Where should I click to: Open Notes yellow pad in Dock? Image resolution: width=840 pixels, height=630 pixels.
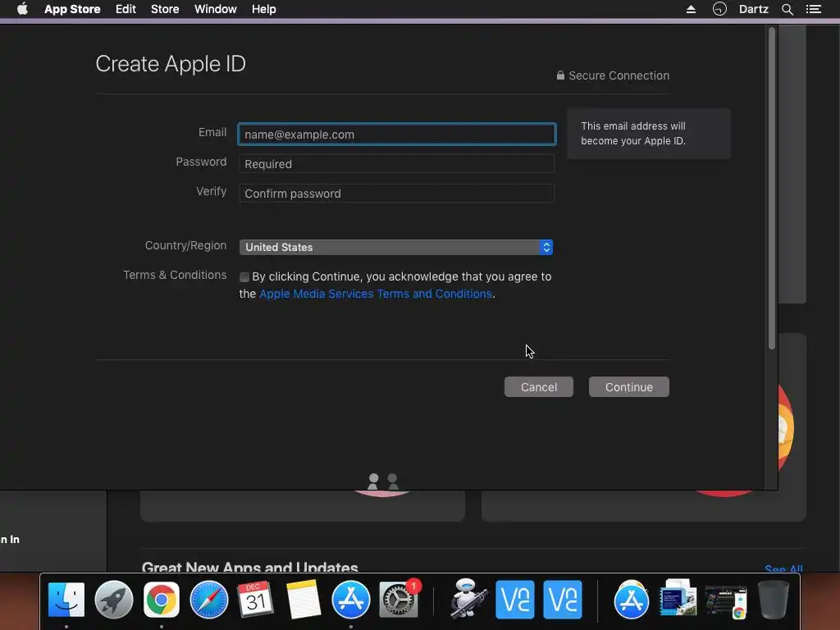[x=304, y=600]
